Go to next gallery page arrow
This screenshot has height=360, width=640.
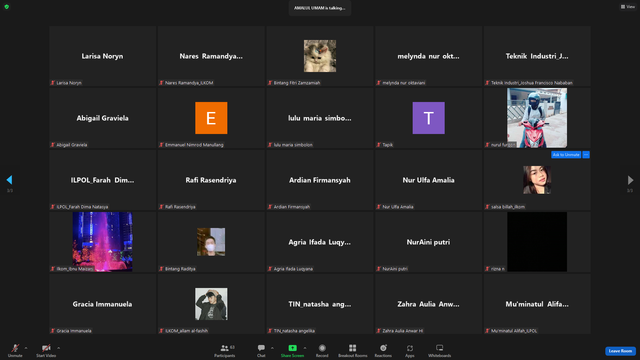tap(630, 180)
